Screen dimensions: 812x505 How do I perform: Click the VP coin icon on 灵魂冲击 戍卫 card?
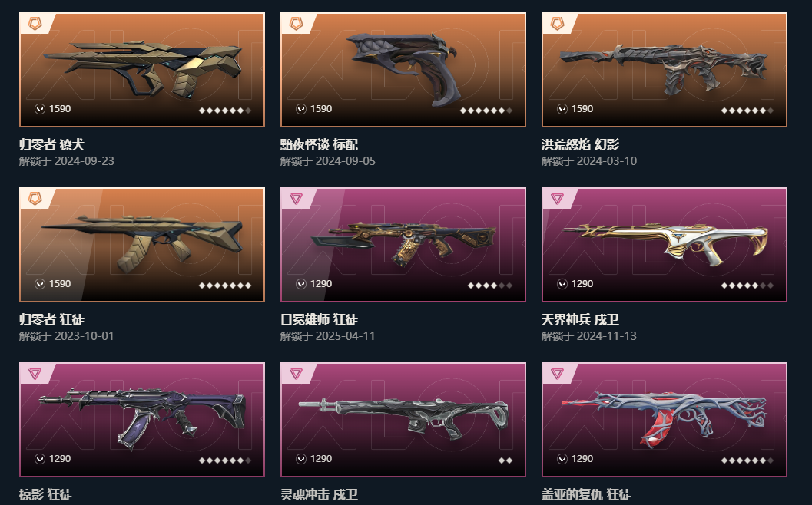tap(301, 458)
